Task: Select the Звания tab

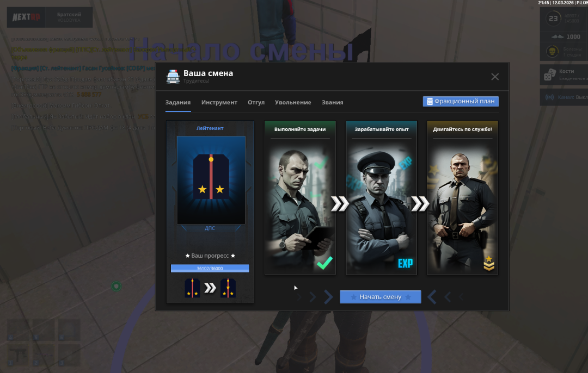Action: tap(332, 102)
